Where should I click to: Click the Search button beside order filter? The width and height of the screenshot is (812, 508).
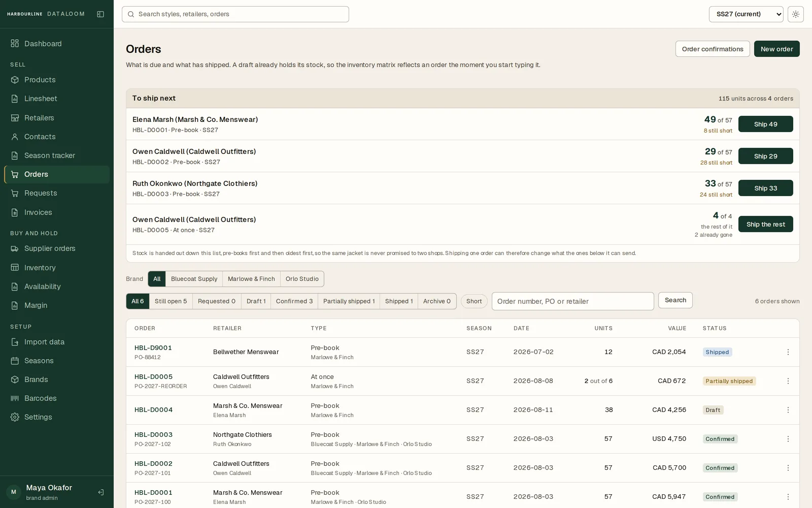pos(675,300)
